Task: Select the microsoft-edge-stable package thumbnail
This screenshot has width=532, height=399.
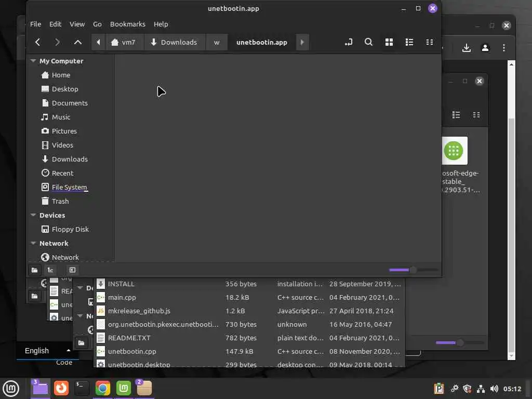Action: [x=455, y=150]
